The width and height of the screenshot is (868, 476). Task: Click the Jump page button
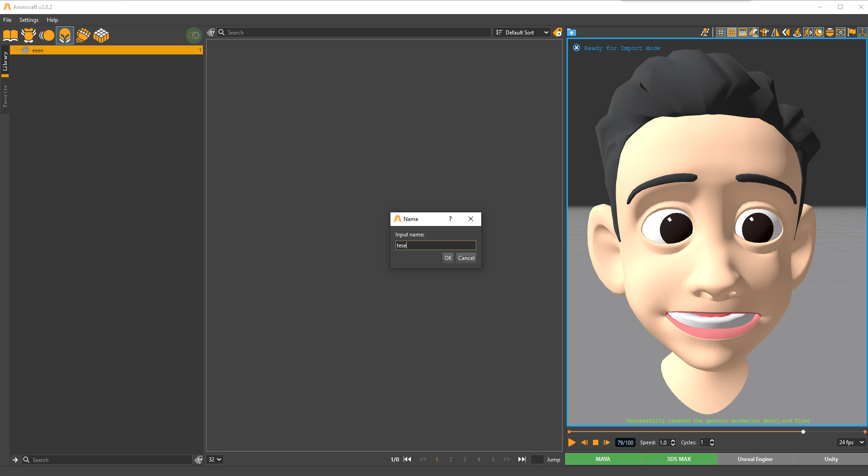pyautogui.click(x=553, y=460)
